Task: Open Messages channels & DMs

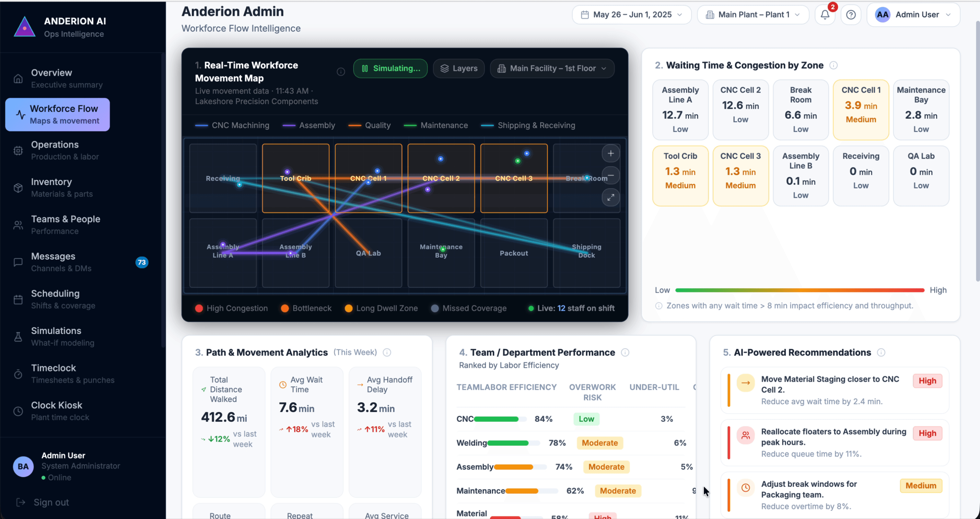Action: [80, 262]
